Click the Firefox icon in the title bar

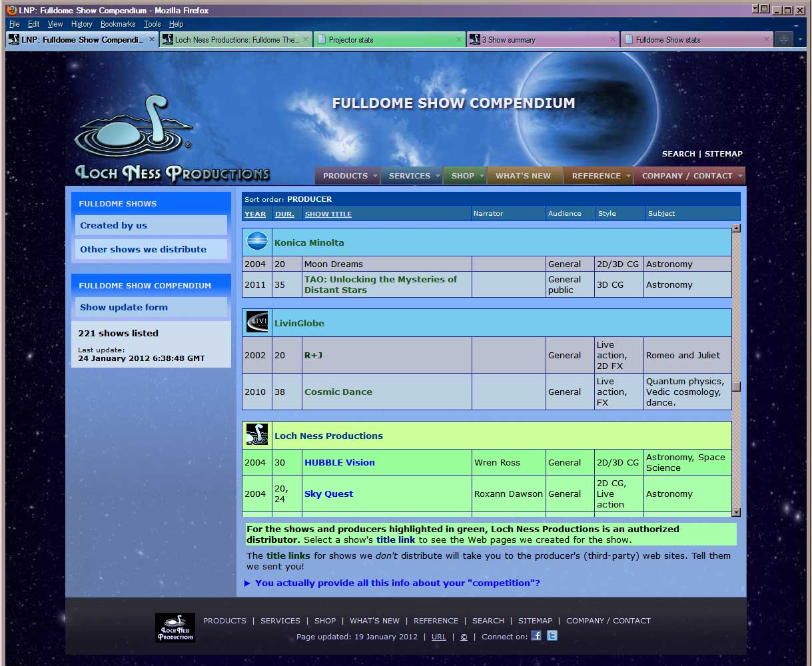pos(11,10)
